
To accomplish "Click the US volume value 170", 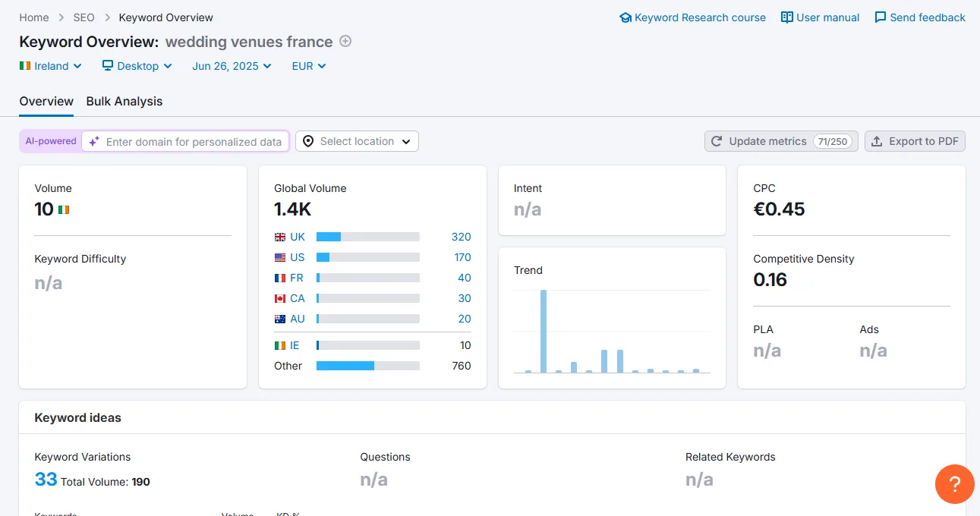I will 463,257.
